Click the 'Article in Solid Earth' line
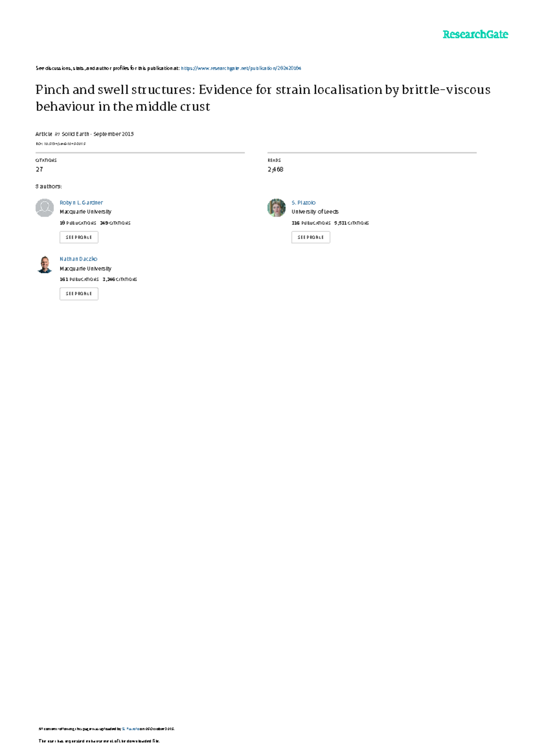Image resolution: width=535 pixels, height=756 pixels. pos(85,134)
